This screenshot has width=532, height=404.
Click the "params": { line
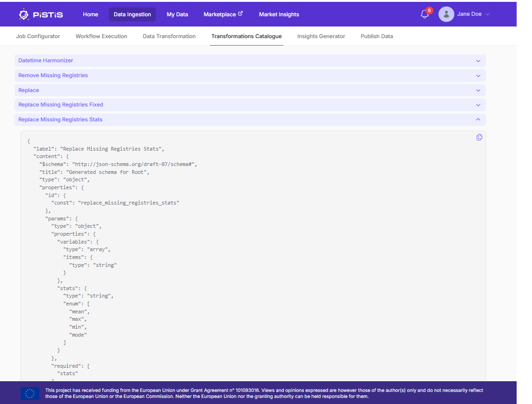tap(62, 219)
